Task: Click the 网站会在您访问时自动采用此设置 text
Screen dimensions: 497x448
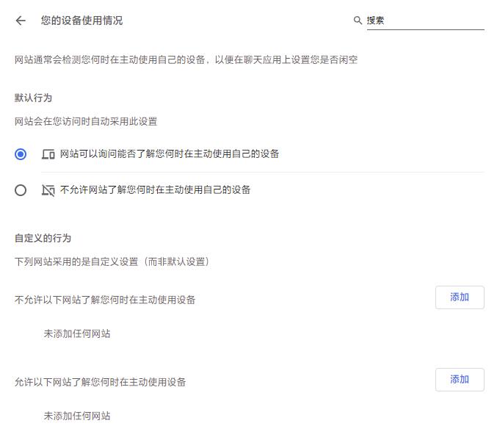Action: pyautogui.click(x=86, y=121)
